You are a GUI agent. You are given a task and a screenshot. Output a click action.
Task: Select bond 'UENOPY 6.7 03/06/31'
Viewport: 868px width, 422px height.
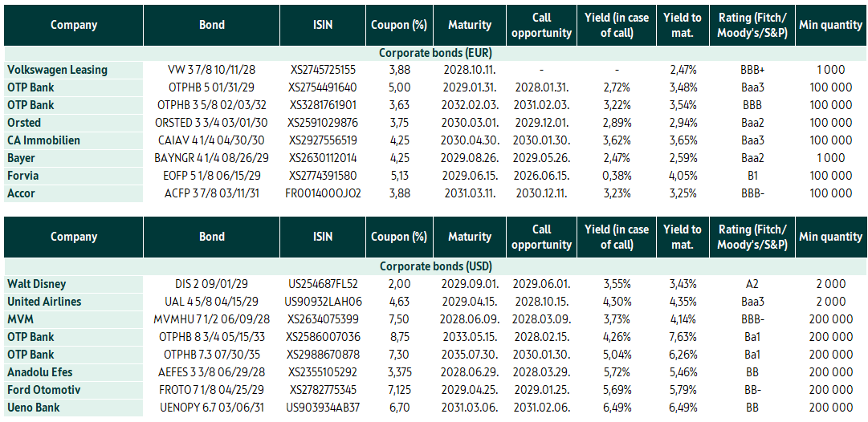(211, 408)
